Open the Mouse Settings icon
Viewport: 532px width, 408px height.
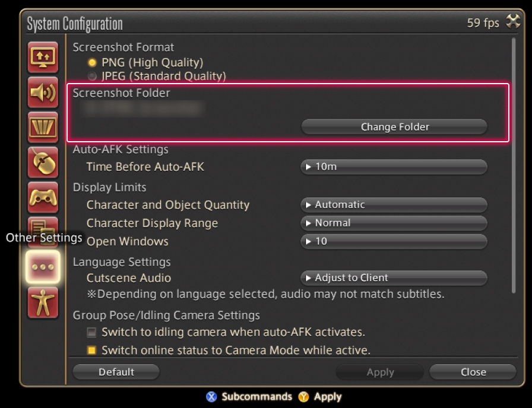[43, 162]
